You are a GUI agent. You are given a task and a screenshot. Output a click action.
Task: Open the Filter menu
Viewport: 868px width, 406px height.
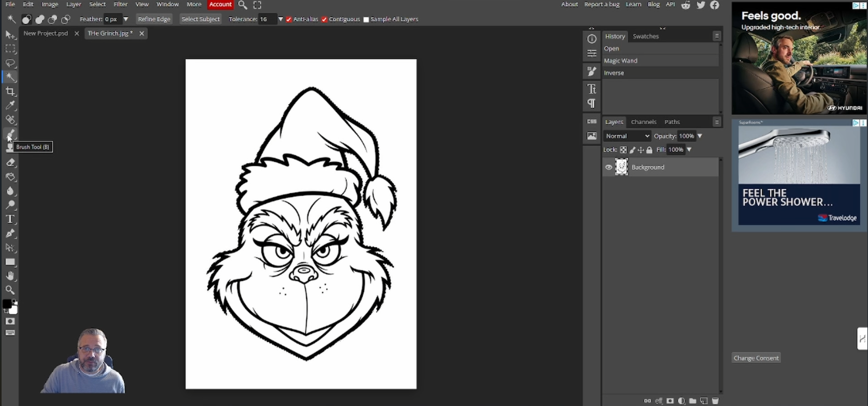pyautogui.click(x=120, y=4)
